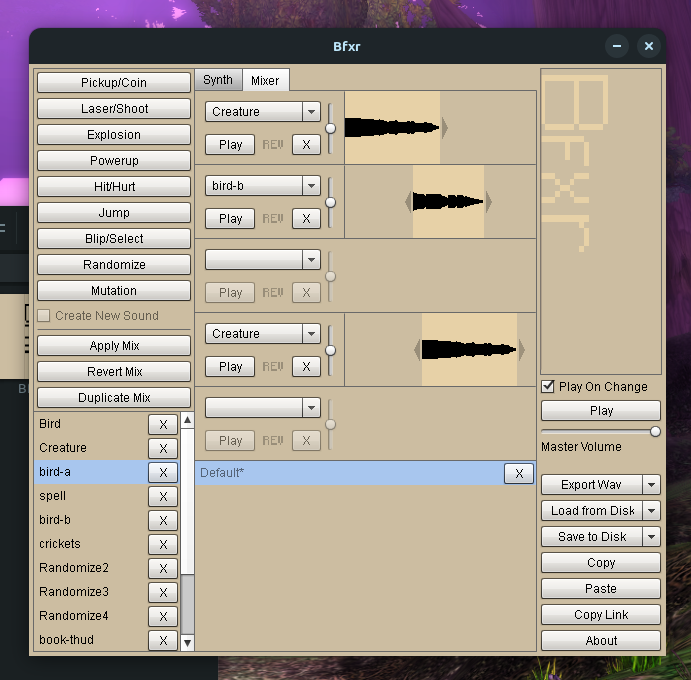Remove Bird from the sound list
This screenshot has height=680, width=691.
[163, 424]
